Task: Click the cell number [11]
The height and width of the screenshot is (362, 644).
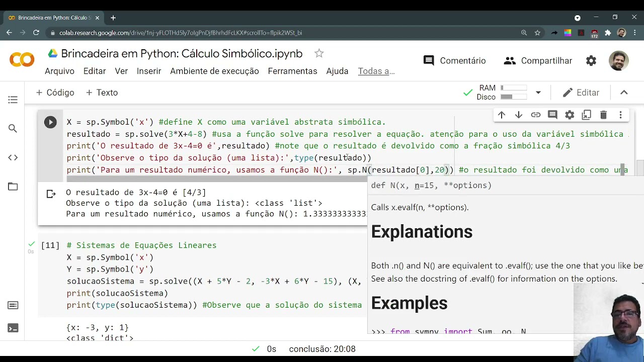Action: pyautogui.click(x=50, y=245)
